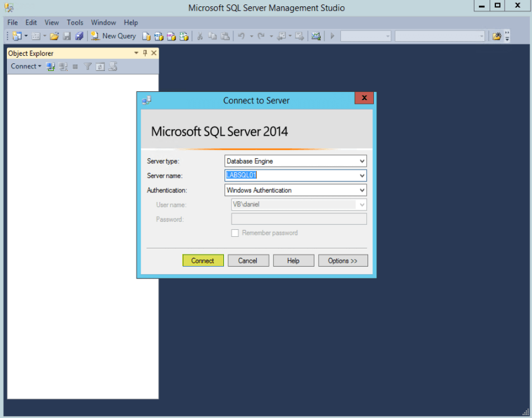Click the Refresh icon in Object Explorer
Viewport: 532px width, 418px height.
[x=99, y=66]
